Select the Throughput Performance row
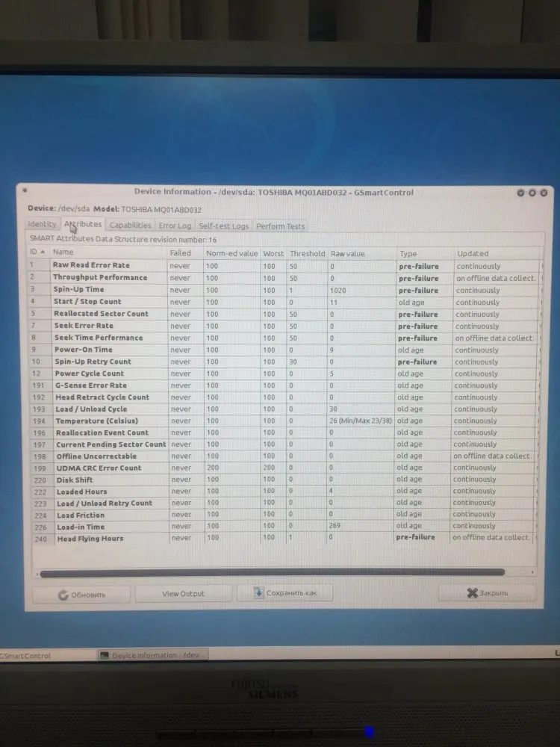 284,277
